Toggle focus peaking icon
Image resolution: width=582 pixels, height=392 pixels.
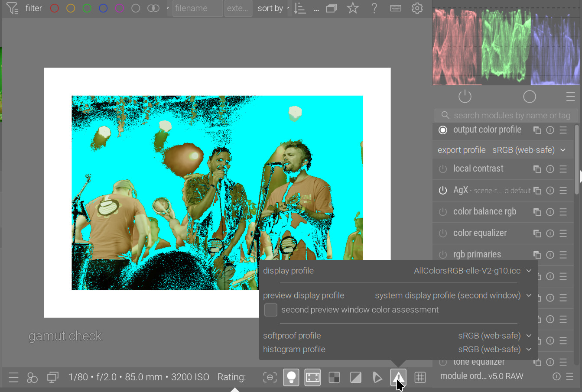270,377
